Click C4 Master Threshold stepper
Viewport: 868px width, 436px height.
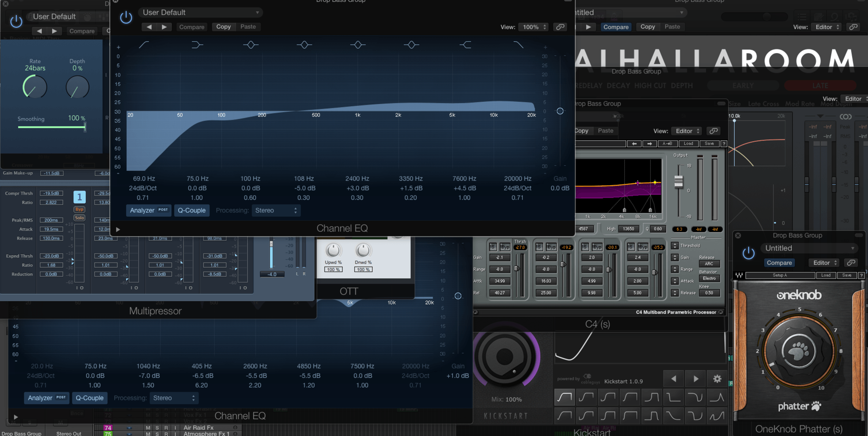click(675, 246)
